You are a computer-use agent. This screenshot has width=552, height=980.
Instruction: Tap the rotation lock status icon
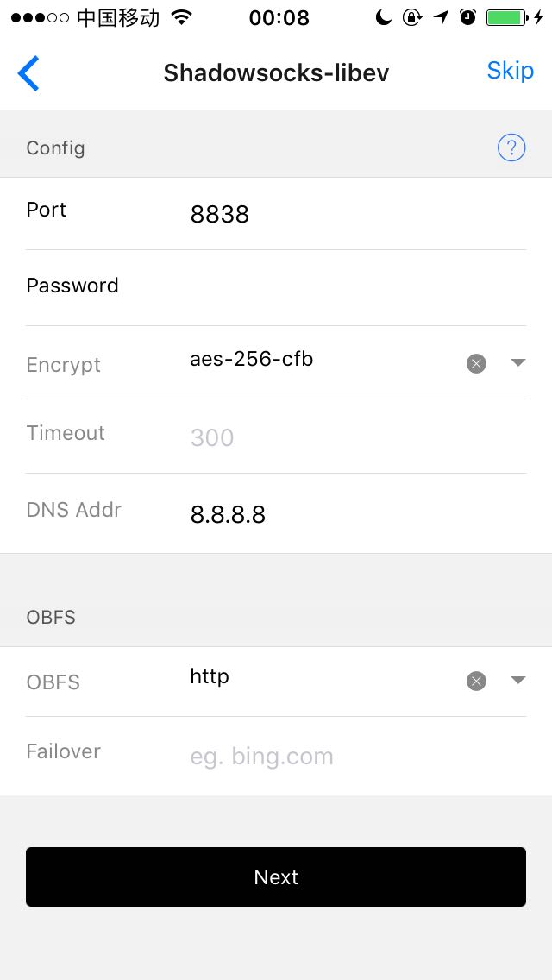click(412, 18)
